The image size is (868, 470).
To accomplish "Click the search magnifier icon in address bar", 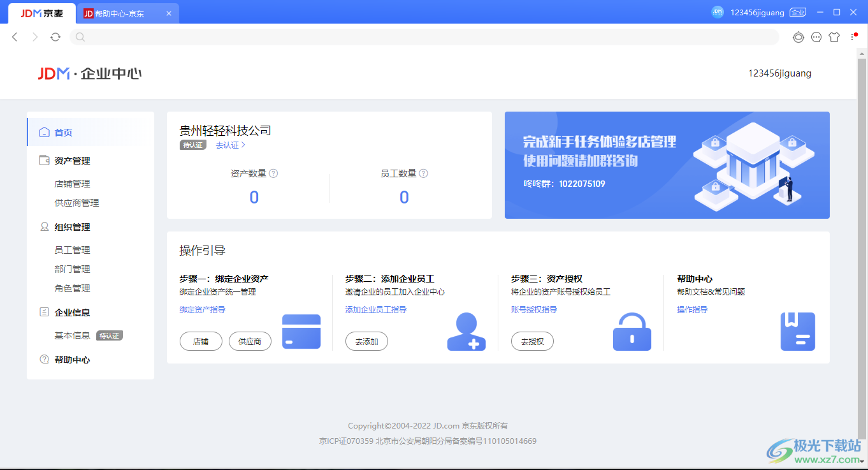I will [x=80, y=37].
